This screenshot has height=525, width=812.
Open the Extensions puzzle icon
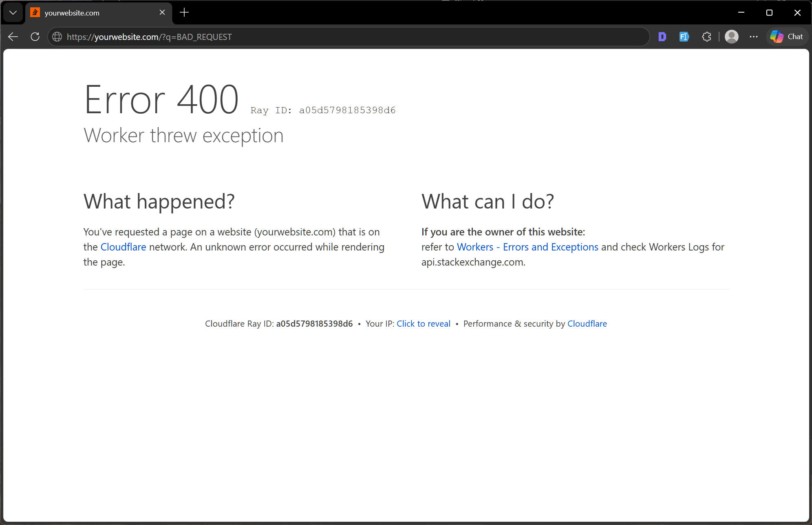pyautogui.click(x=706, y=37)
